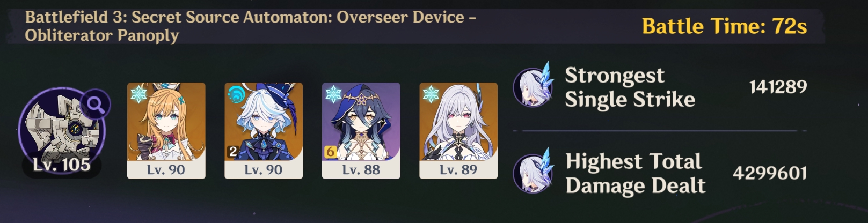The width and height of the screenshot is (868, 223).
Task: Select the blue-hat Lv. 90 character card
Action: point(264,130)
